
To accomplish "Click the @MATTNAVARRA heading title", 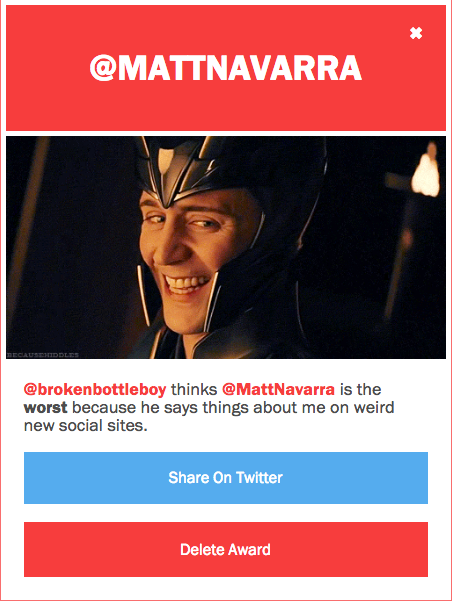I will click(x=226, y=68).
